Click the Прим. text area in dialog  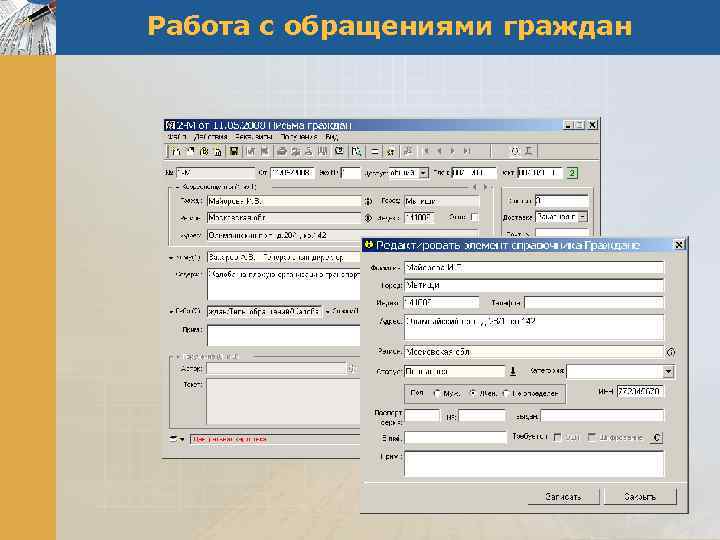pyautogui.click(x=534, y=464)
